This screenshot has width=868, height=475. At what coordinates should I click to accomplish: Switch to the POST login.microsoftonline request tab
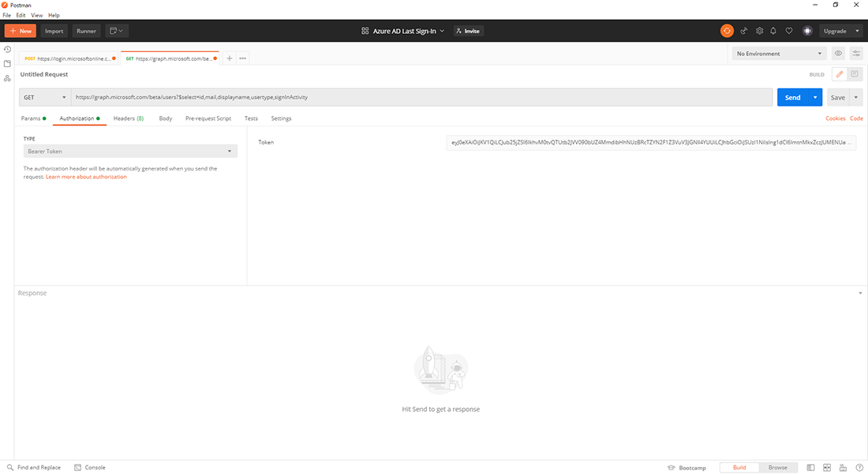click(69, 58)
